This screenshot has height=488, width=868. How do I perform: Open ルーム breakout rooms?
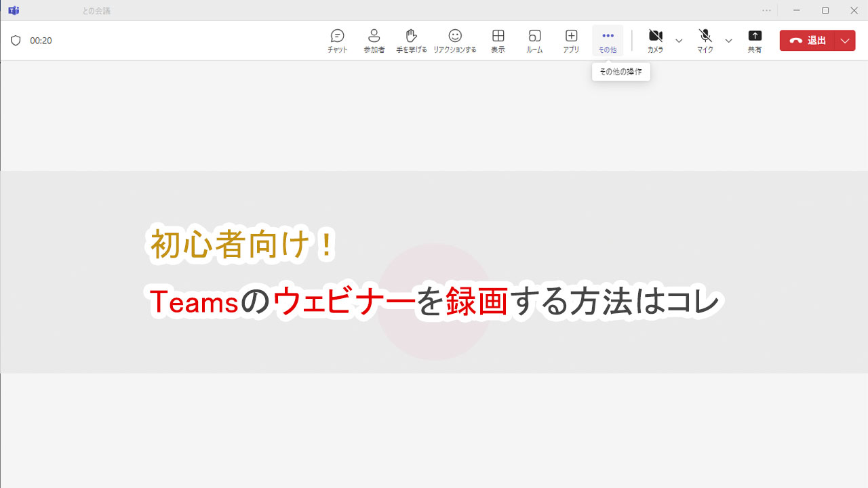[534, 40]
